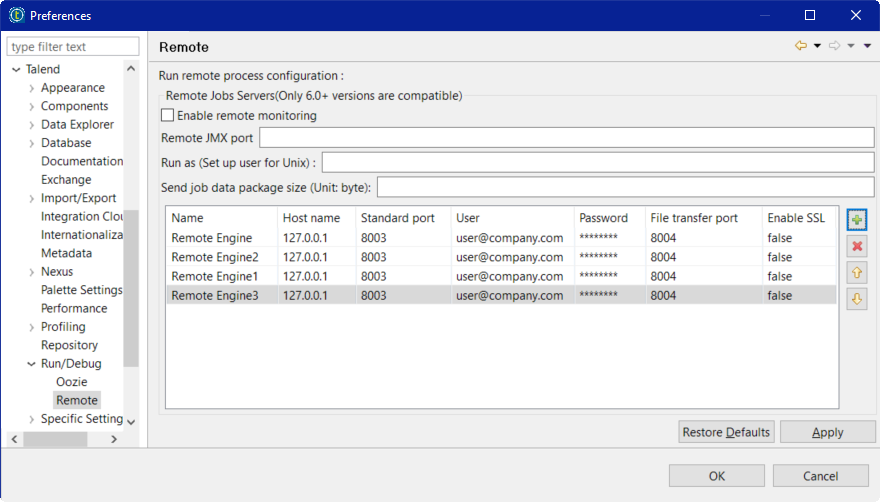Expand the Data Explorer tree node
The image size is (880, 502).
pyautogui.click(x=32, y=125)
